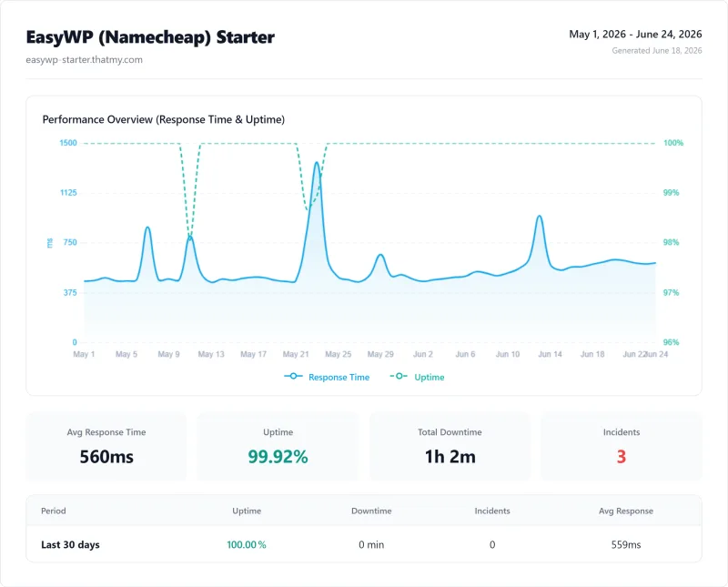Click the 100% uptime axis label
The width and height of the screenshot is (728, 587).
coord(673,143)
